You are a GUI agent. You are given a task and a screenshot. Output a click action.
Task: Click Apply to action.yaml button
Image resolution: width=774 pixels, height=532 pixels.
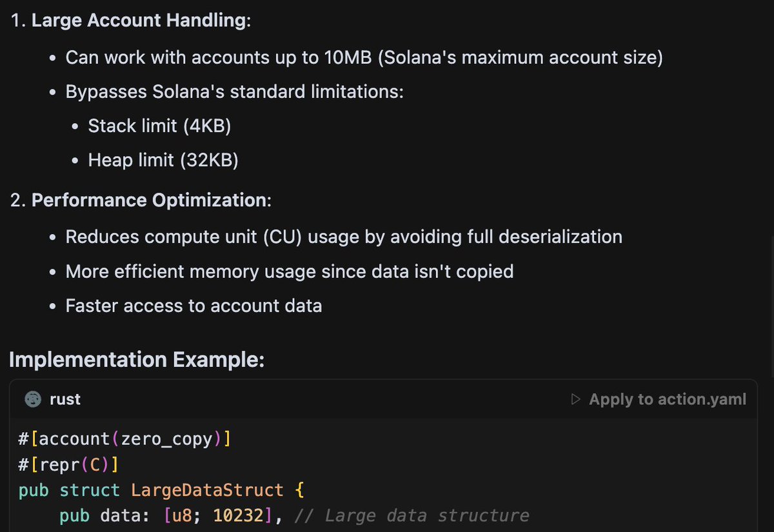(x=659, y=399)
